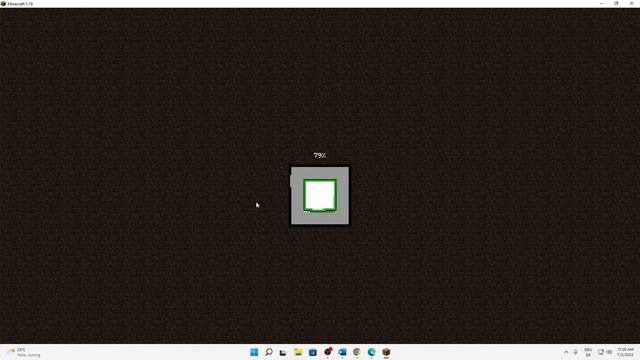The height and width of the screenshot is (360, 640).
Task: Open Microsoft Store on the taskbar
Action: click(x=313, y=352)
